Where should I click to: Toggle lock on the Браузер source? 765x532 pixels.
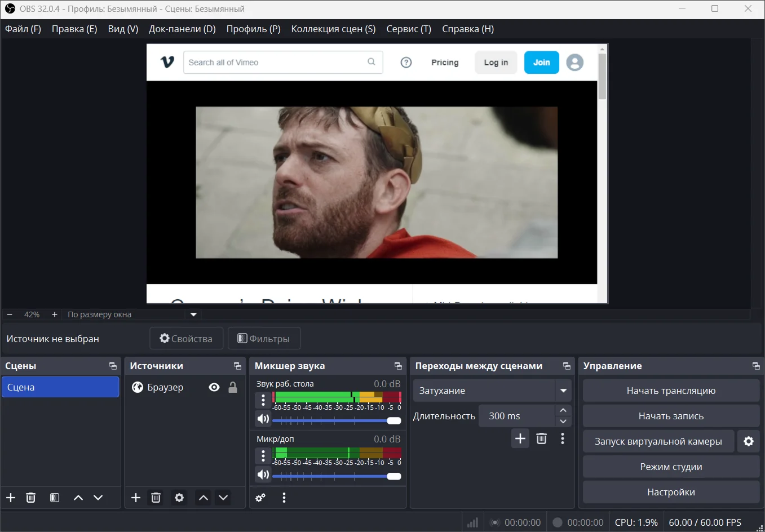click(233, 387)
